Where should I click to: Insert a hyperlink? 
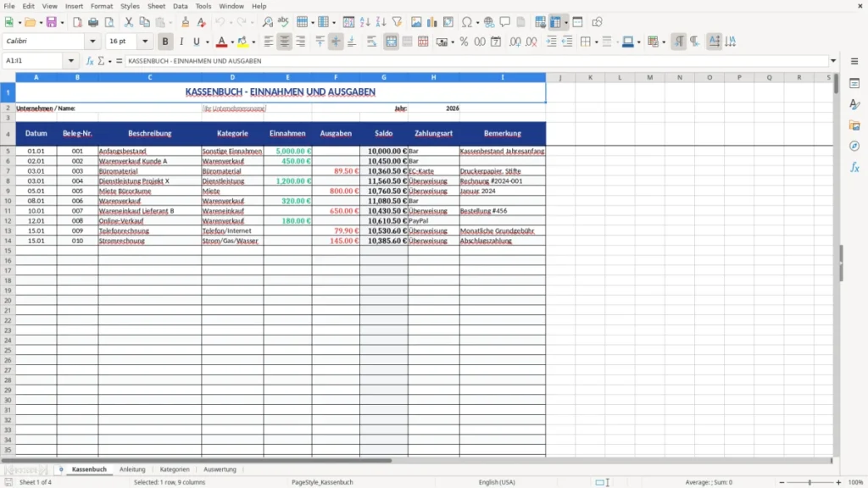[489, 22]
